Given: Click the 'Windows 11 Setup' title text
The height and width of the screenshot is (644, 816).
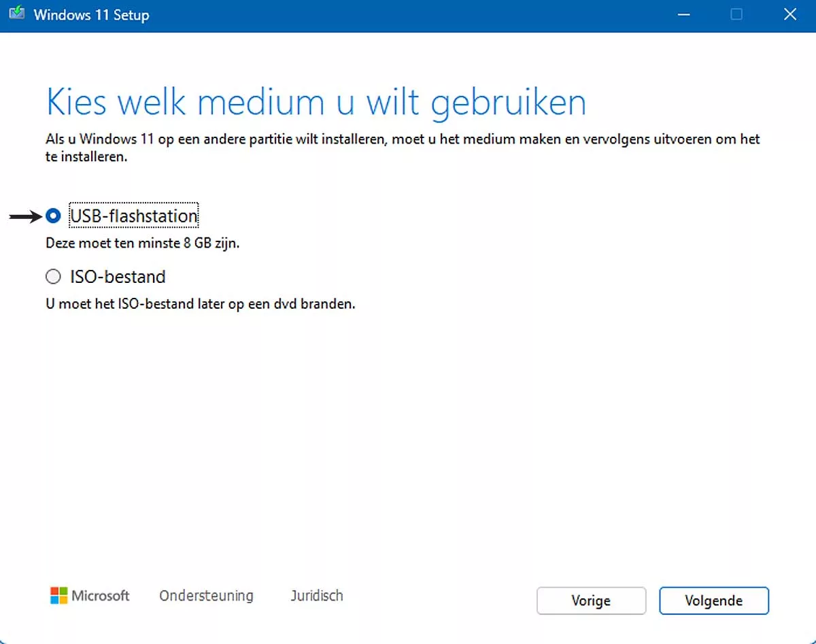Looking at the screenshot, I should click(x=91, y=15).
